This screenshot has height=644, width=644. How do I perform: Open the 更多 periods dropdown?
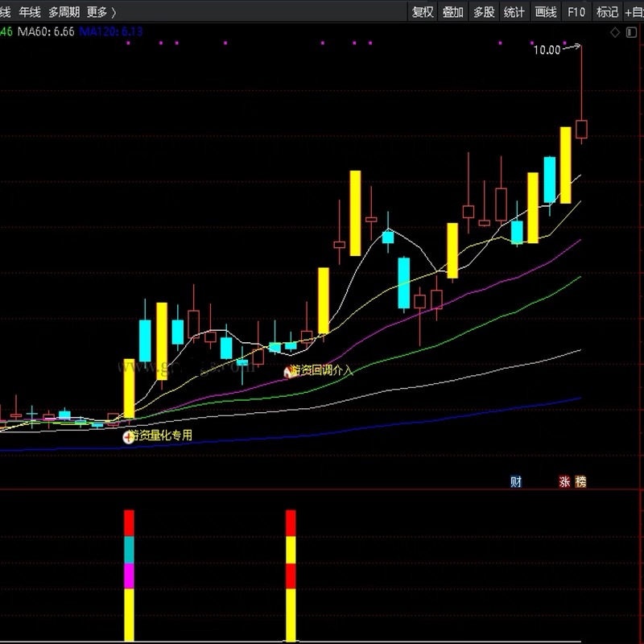pyautogui.click(x=101, y=12)
